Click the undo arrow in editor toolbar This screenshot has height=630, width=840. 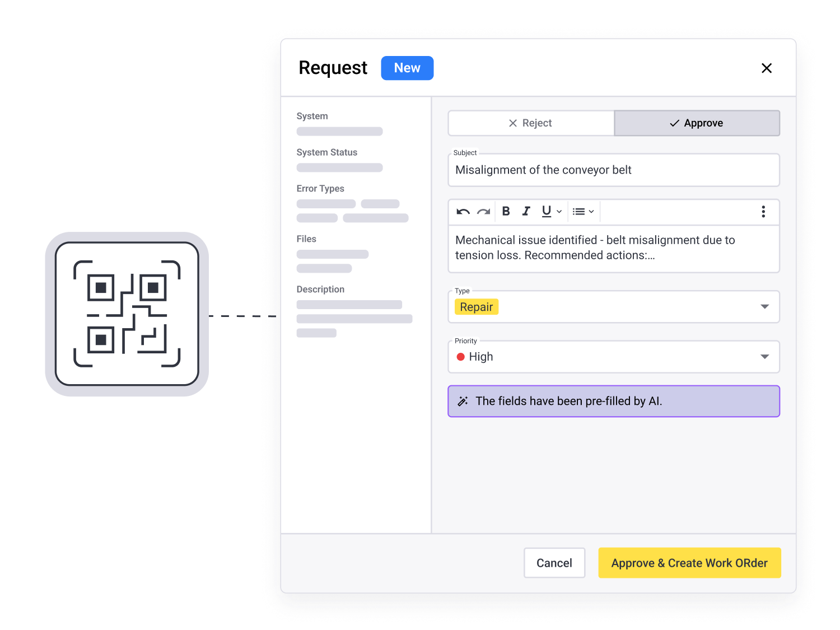[463, 212]
